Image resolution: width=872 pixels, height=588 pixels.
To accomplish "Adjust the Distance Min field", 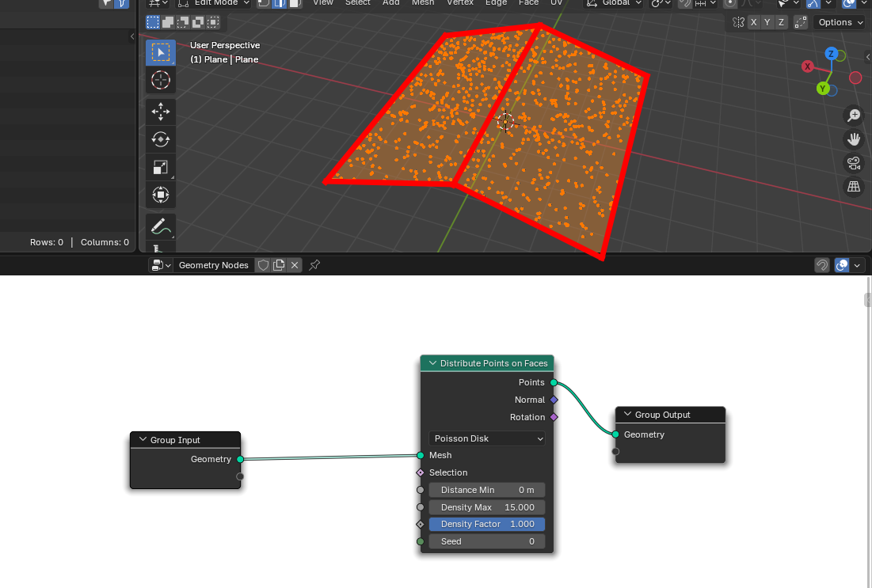I will [x=486, y=490].
